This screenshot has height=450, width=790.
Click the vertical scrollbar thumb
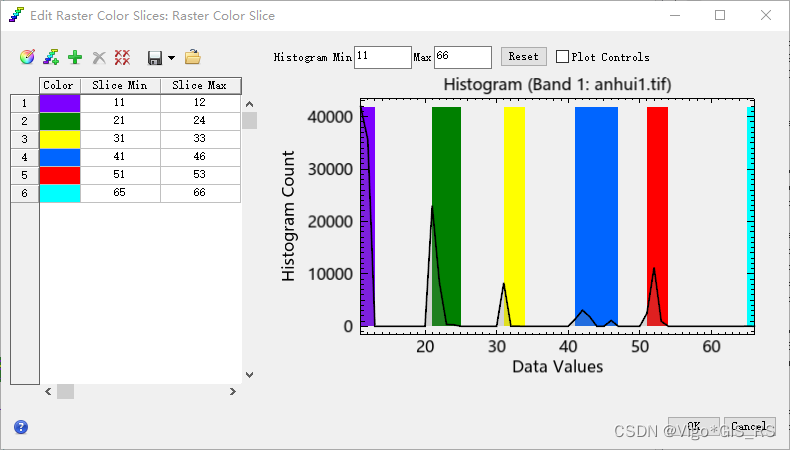click(249, 120)
